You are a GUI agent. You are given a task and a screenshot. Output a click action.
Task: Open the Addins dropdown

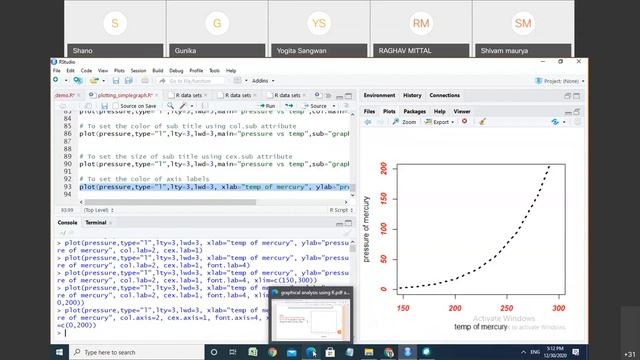263,81
